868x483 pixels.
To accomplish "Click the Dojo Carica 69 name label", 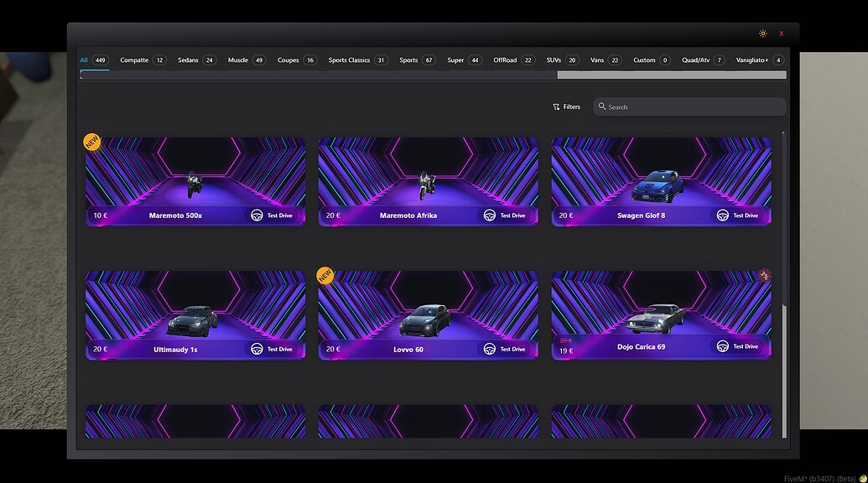I will click(x=641, y=346).
